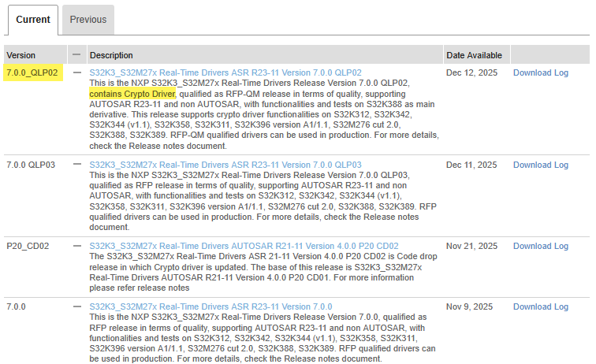This screenshot has height=364, width=596.
Task: Click highlighted 'contains Crypto Driver' text
Action: 132,94
